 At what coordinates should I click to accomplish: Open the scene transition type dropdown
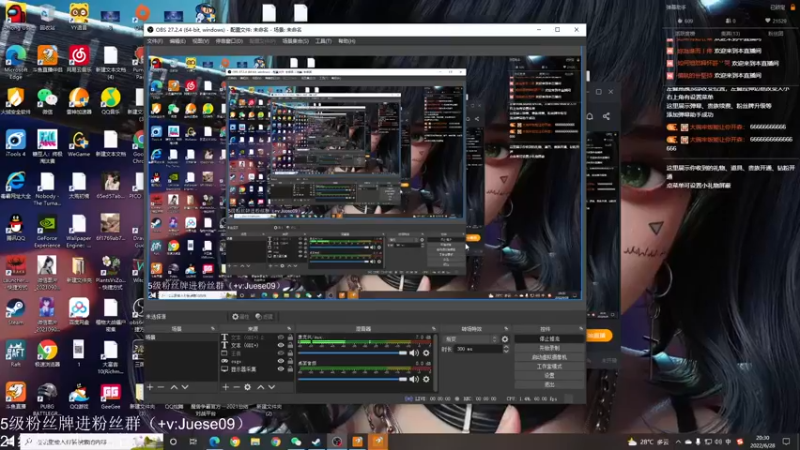(471, 339)
